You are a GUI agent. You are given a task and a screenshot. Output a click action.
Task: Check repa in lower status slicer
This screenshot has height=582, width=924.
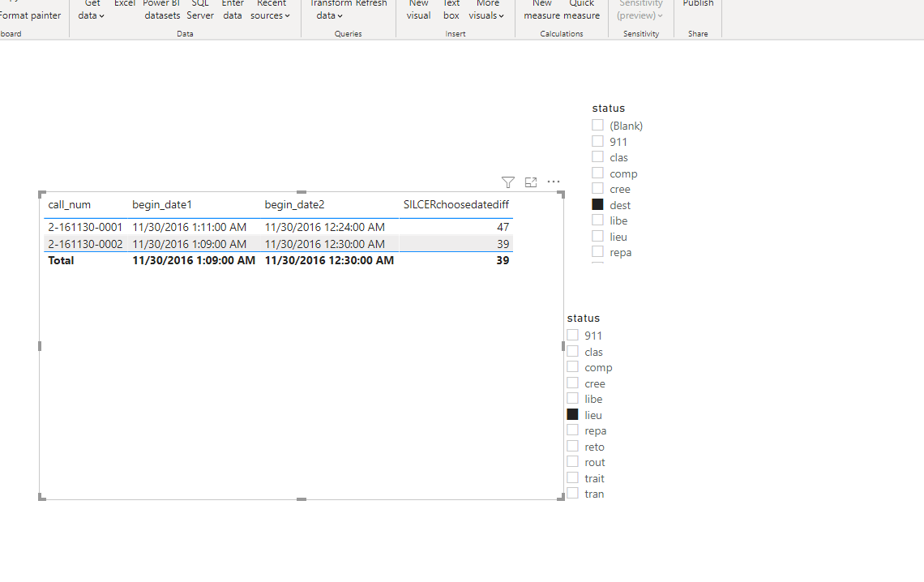click(572, 430)
